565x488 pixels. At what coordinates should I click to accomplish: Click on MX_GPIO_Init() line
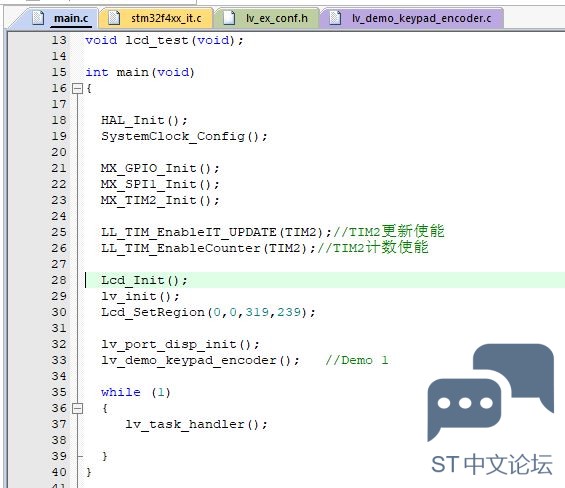pos(160,168)
